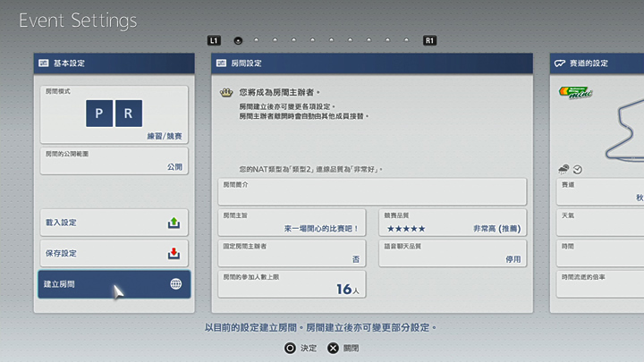Click the globe icon on 建立房間

pos(175,284)
